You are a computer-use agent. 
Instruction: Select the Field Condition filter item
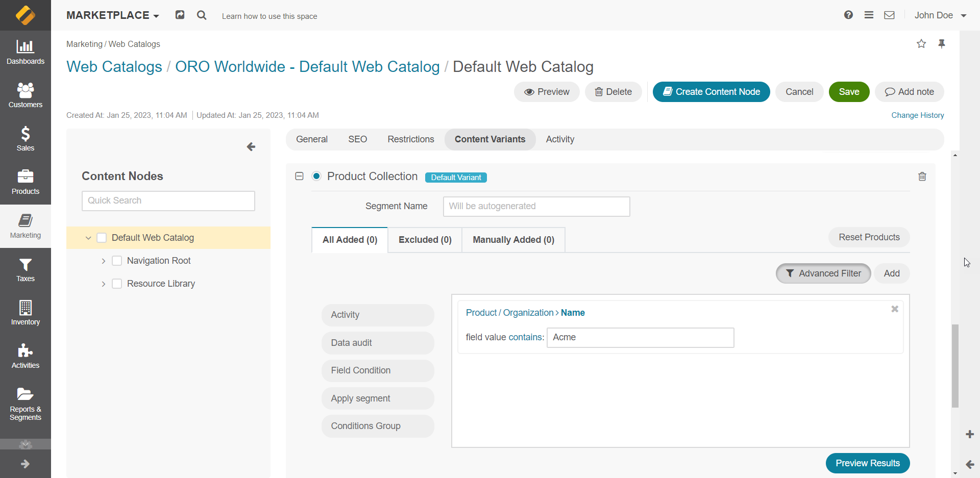click(378, 371)
